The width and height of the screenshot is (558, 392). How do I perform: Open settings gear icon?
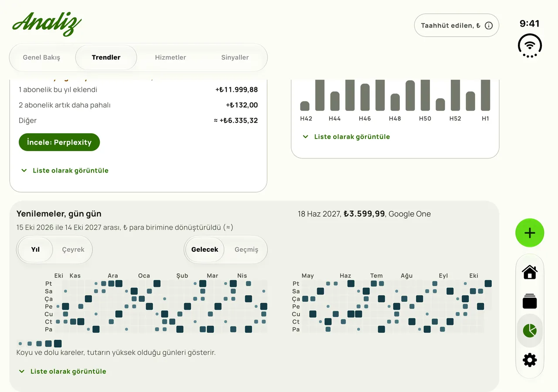530,360
